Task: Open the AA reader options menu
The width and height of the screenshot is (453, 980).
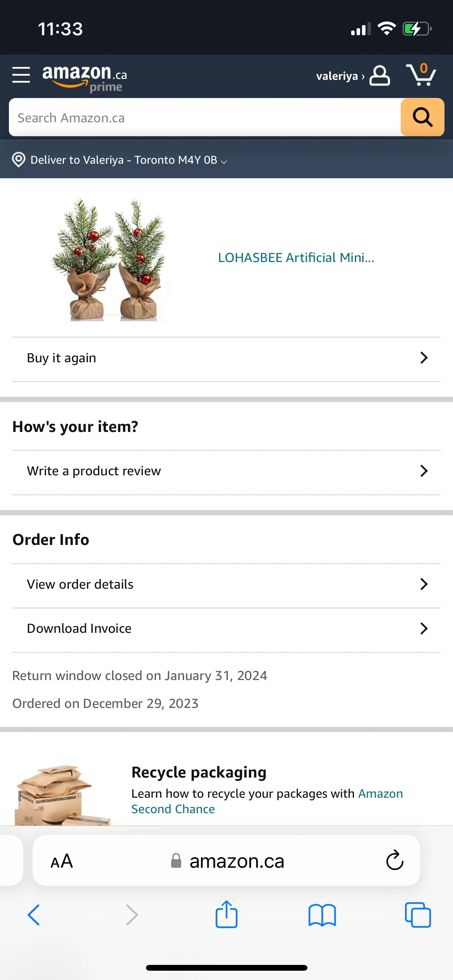Action: [62, 861]
